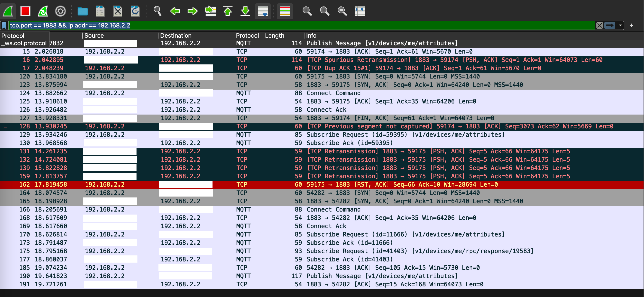The image size is (644, 297).
Task: Select packet 127 FIN, ACK row
Action: point(322,118)
